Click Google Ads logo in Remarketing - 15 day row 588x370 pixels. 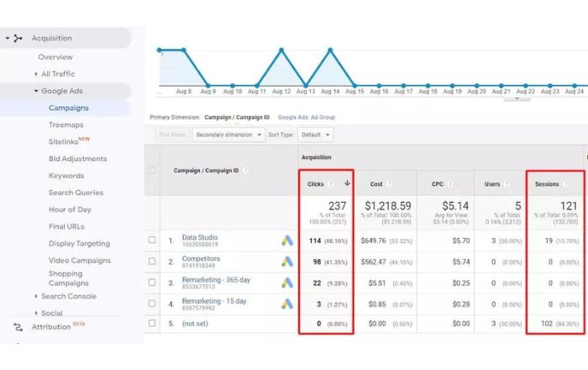coord(287,304)
